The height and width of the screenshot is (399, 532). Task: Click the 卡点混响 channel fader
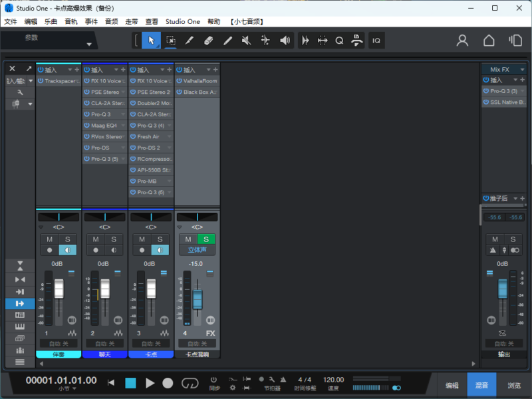198,299
